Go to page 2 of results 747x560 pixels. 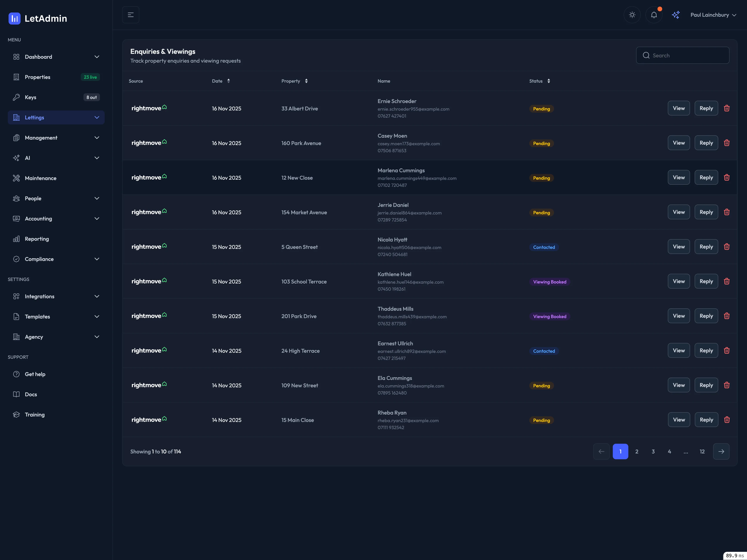637,451
